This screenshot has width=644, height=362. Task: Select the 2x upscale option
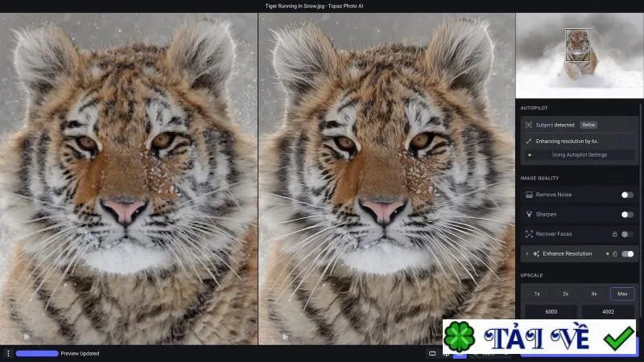[x=566, y=294]
